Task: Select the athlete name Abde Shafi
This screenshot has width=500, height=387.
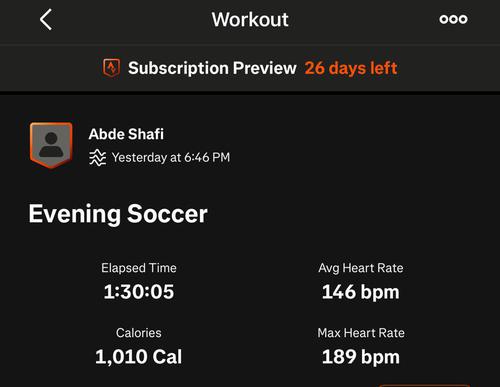Action: 126,134
